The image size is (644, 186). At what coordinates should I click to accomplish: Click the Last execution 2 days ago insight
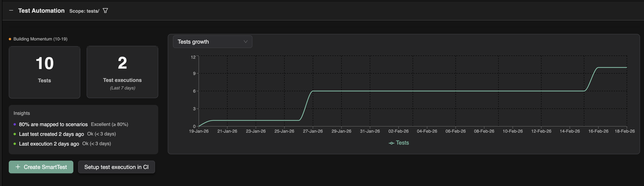click(49, 144)
